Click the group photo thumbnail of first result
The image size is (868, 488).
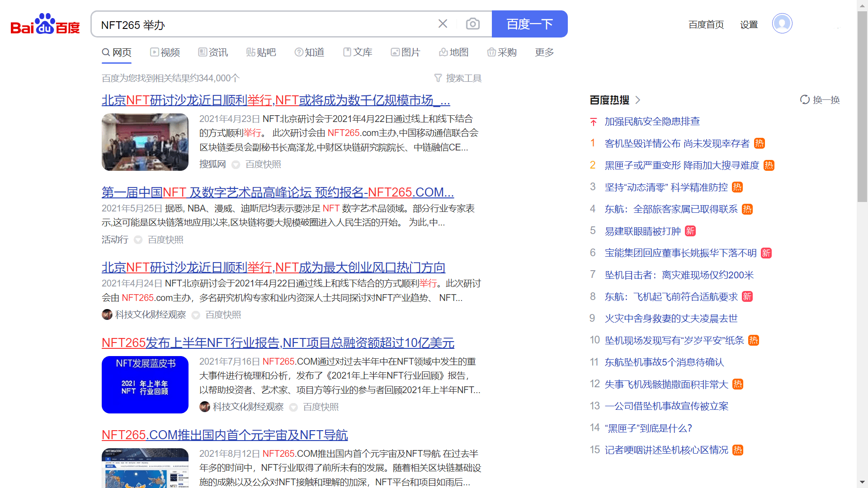point(145,142)
